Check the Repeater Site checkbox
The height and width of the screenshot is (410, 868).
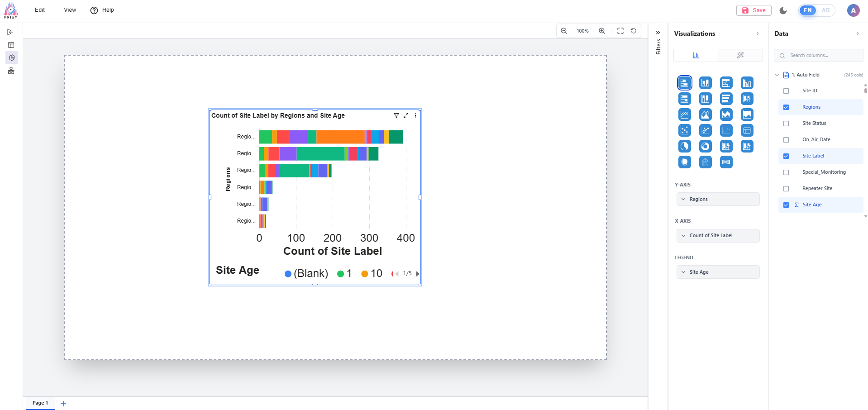pyautogui.click(x=786, y=189)
